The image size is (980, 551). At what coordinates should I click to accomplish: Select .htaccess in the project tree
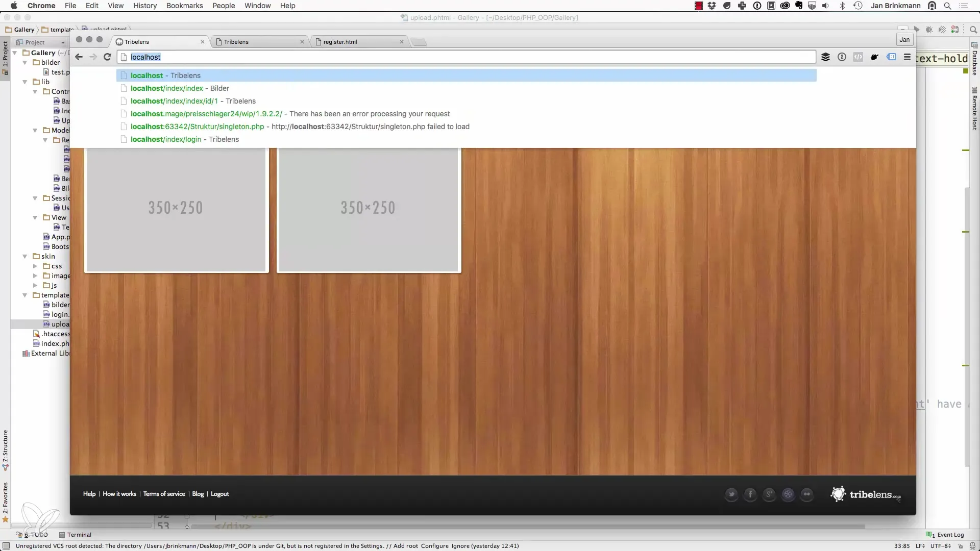(x=52, y=334)
